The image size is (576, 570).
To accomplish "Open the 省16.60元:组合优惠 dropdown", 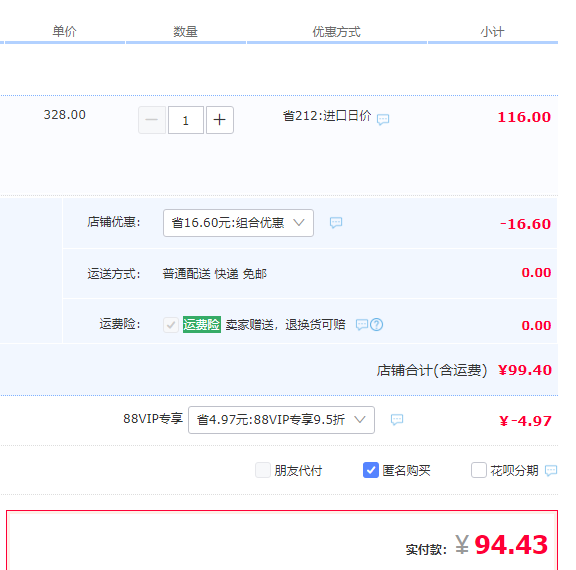I will [238, 223].
